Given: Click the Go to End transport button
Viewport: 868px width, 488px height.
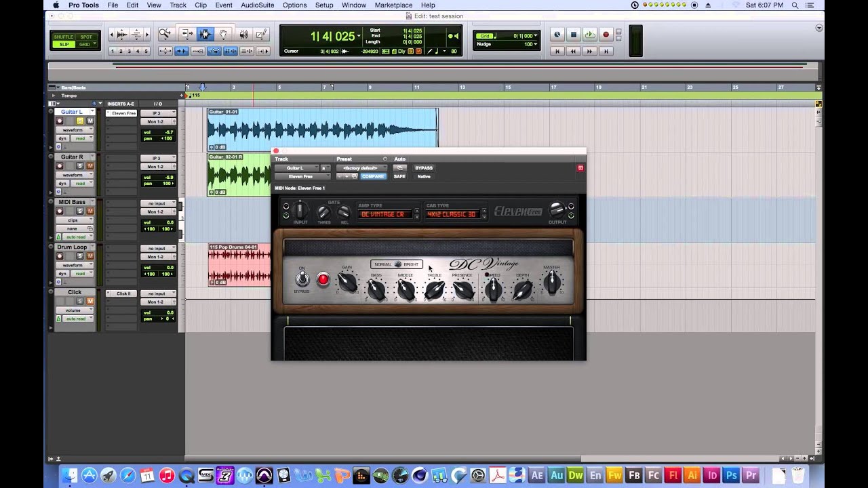Looking at the screenshot, I should pyautogui.click(x=606, y=51).
